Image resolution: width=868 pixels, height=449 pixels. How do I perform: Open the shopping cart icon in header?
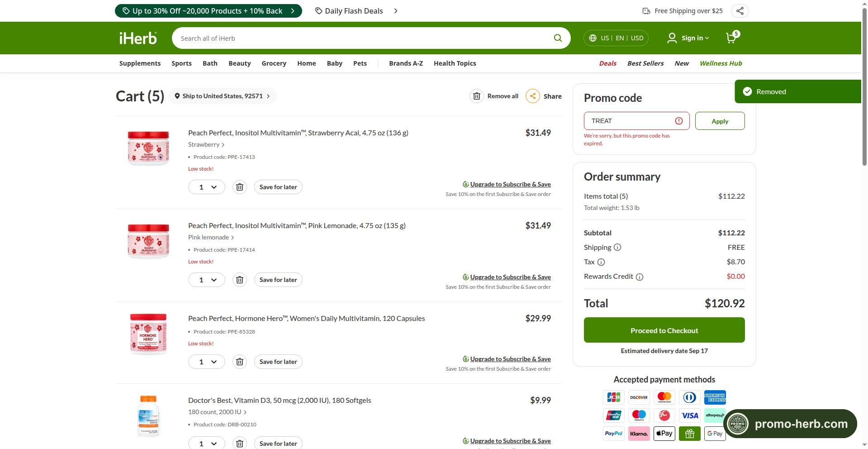[732, 38]
